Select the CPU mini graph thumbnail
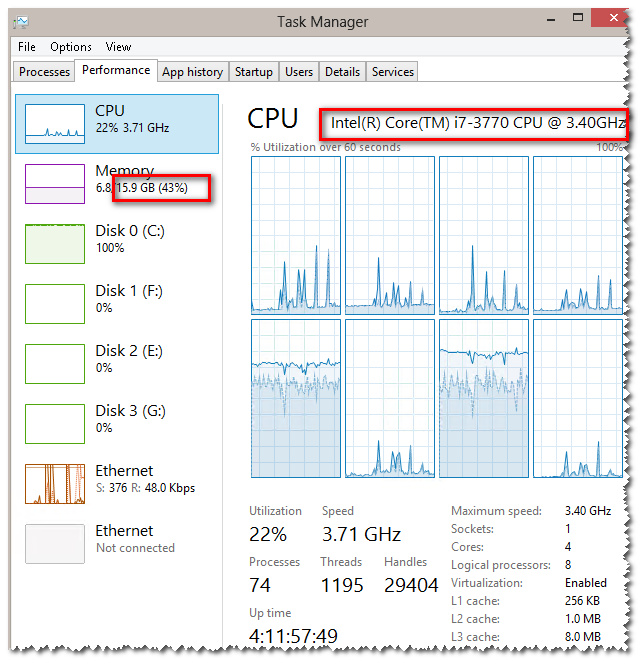 (55, 124)
